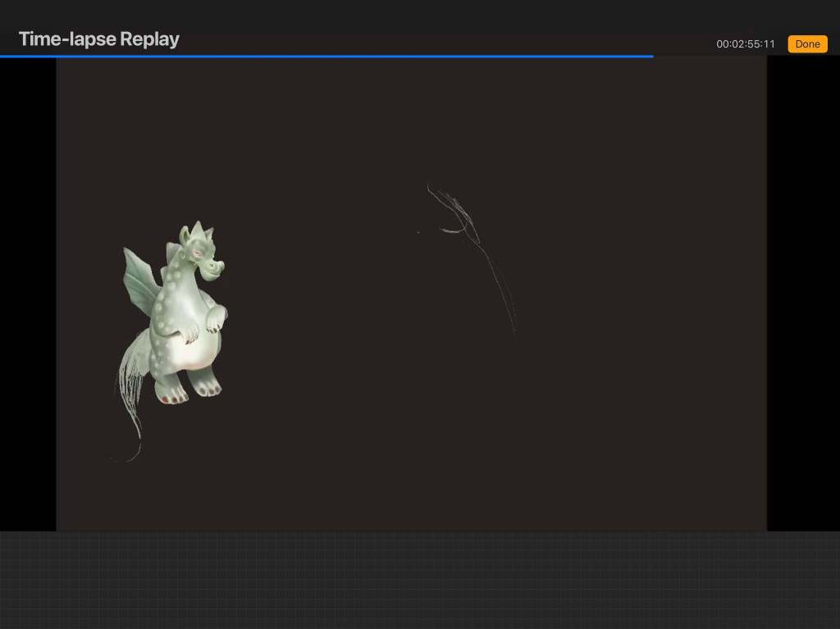Click the 00:02:55:11 timestamp
Viewport: 840px width, 629px height.
click(745, 44)
